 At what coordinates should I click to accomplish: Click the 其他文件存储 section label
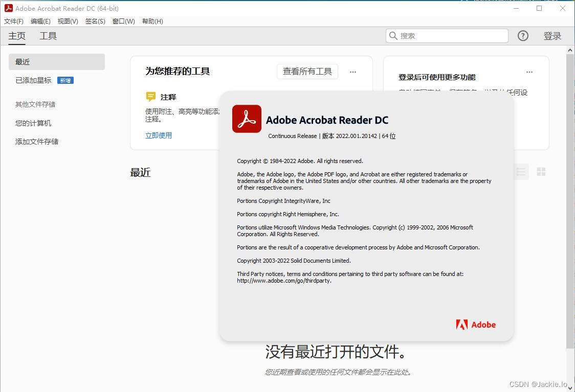35,104
